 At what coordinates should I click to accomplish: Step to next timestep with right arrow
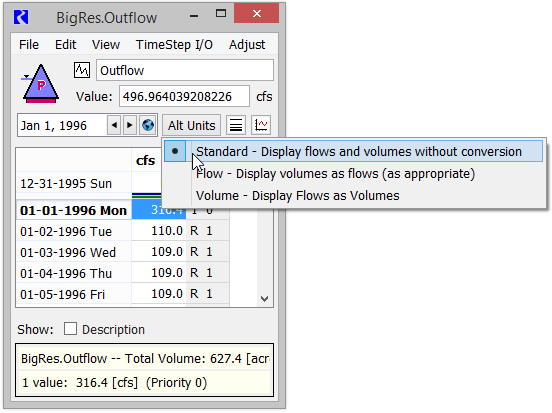click(x=130, y=125)
